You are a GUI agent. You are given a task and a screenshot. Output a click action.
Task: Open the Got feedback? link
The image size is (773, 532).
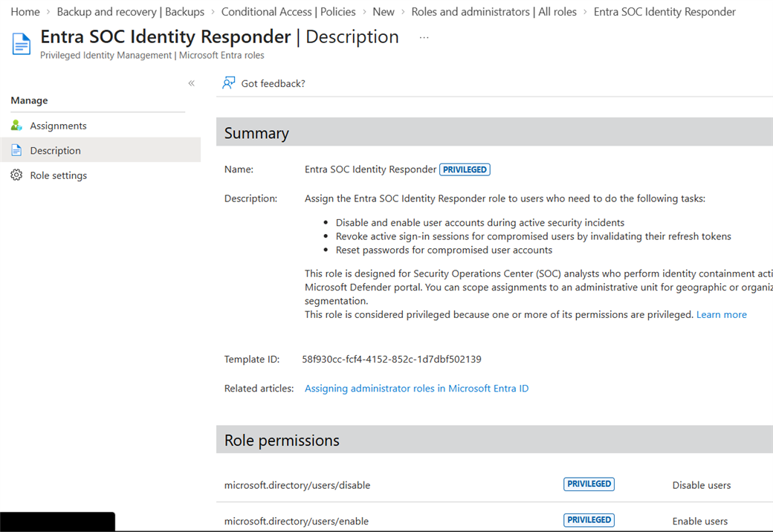273,83
